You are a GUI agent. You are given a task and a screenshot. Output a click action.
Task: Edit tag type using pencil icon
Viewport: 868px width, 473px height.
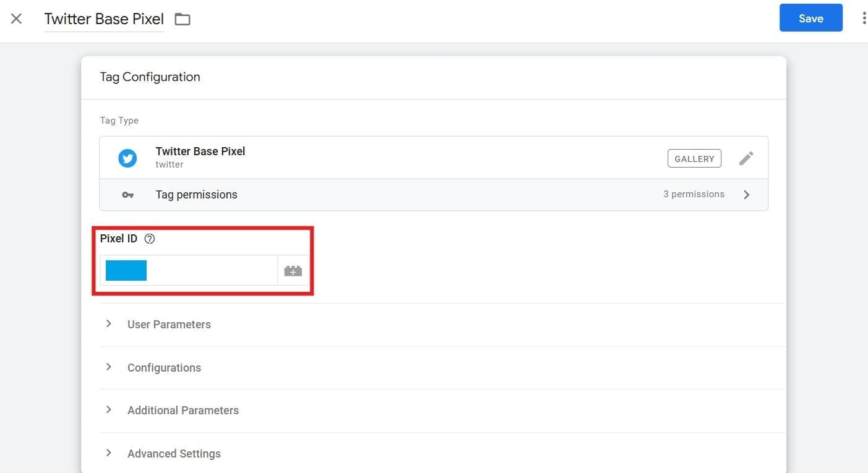tap(746, 158)
